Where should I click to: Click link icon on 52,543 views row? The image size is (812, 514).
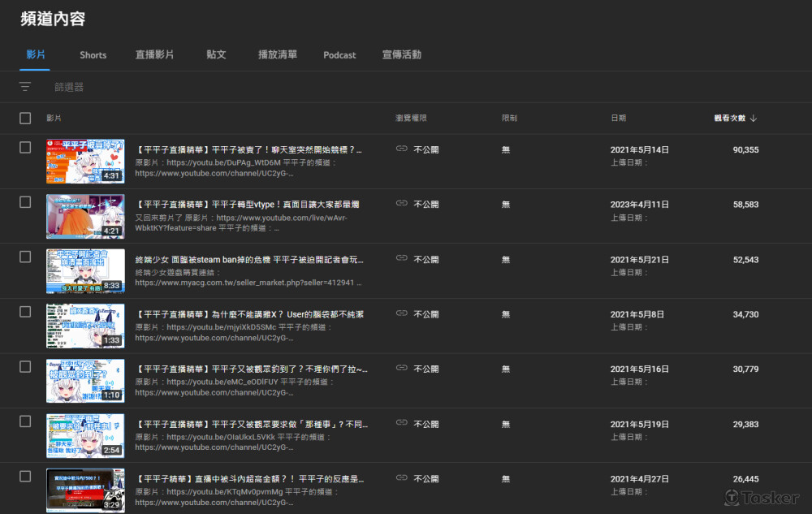[401, 259]
